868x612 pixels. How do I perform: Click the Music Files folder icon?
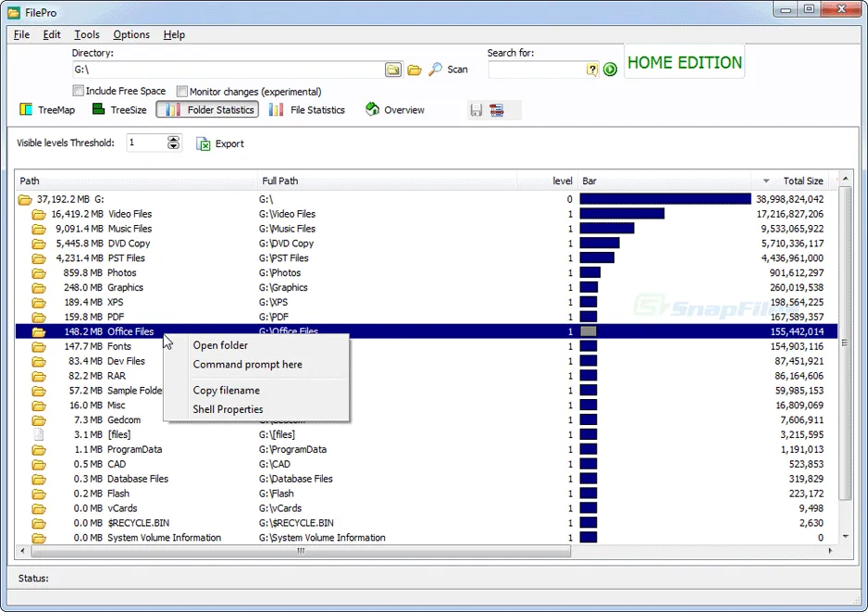click(38, 229)
